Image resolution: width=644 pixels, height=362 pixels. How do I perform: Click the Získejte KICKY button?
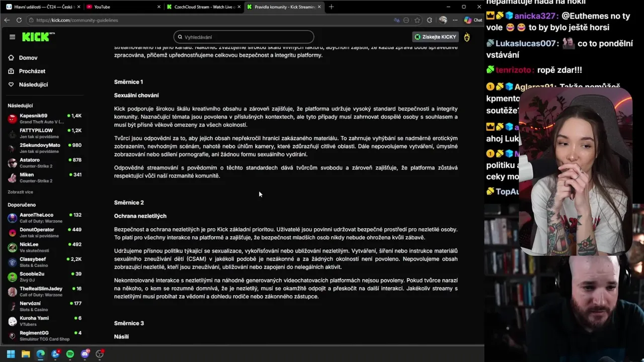(x=435, y=37)
